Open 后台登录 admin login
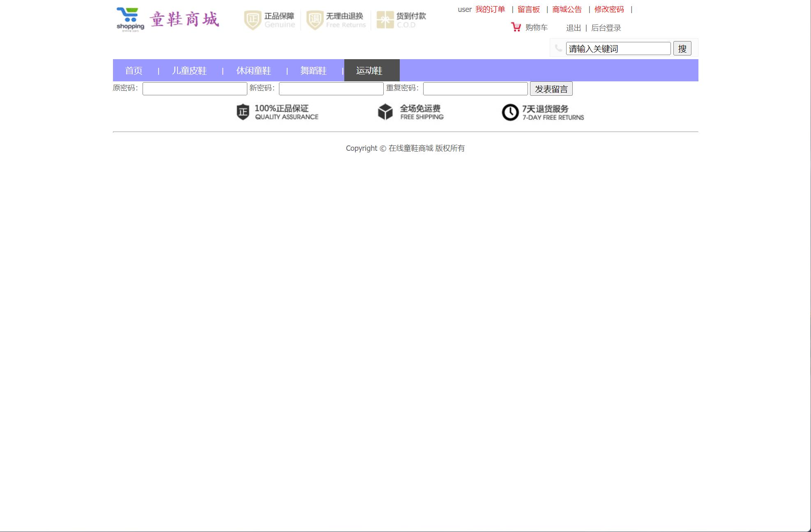 (x=606, y=28)
